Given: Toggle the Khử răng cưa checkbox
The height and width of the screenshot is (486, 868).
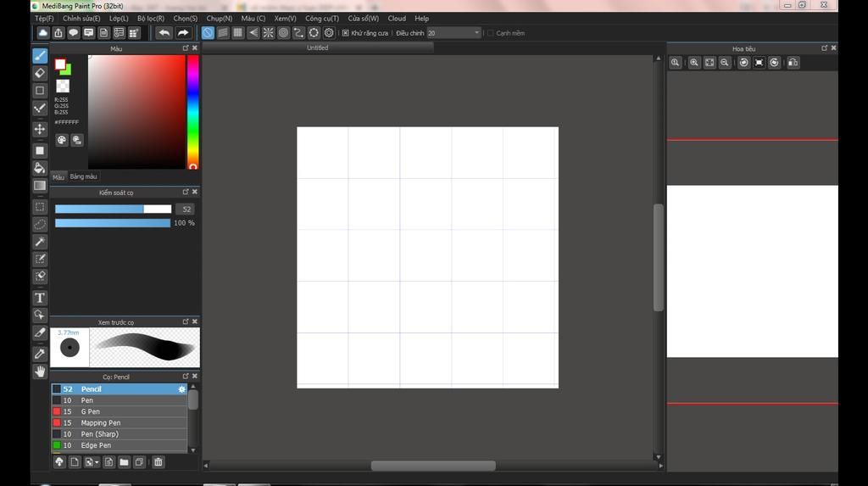Looking at the screenshot, I should (x=346, y=33).
